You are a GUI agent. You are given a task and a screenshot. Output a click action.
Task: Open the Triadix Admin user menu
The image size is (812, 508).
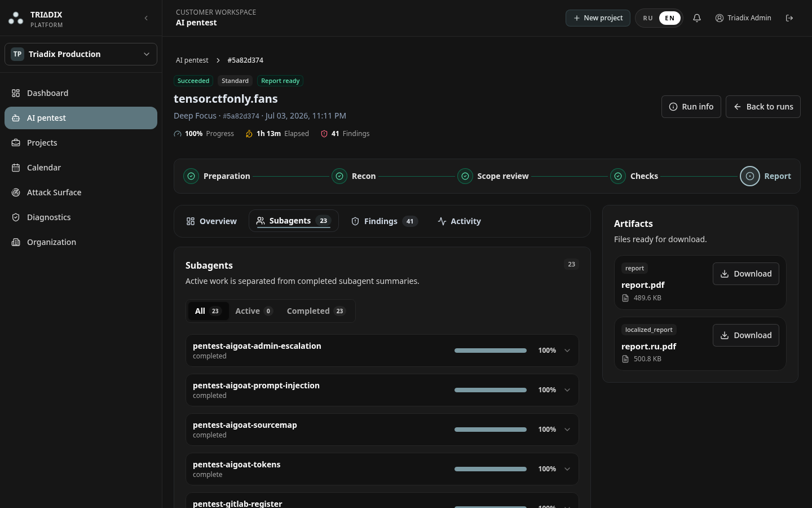coord(743,18)
